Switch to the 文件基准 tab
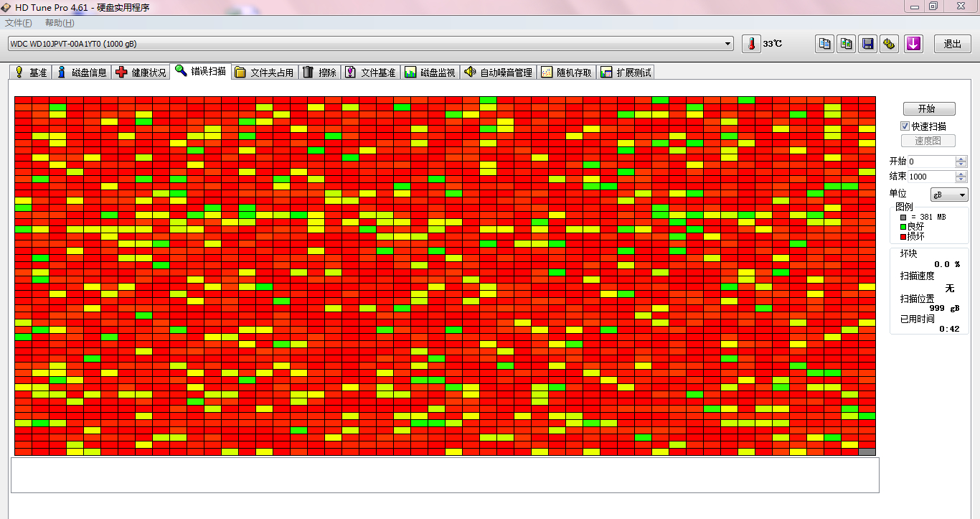This screenshot has width=980, height=519. pos(370,73)
